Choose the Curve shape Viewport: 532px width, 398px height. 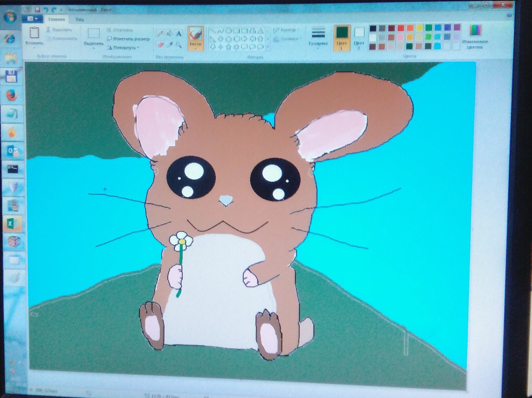pos(221,31)
